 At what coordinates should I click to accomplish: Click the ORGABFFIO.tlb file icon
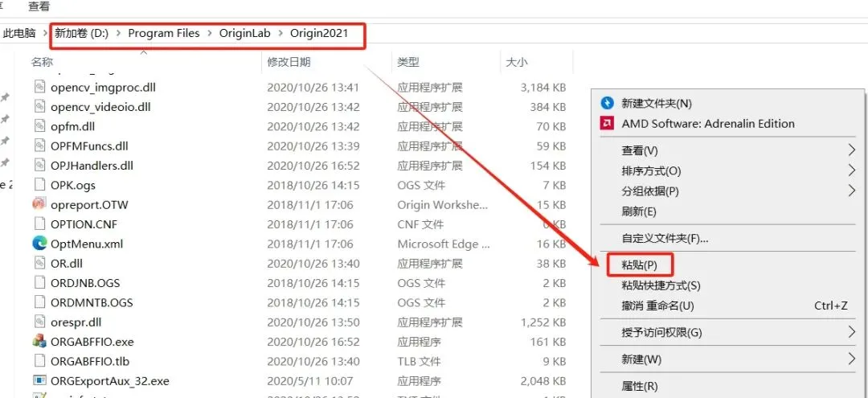pyautogui.click(x=39, y=361)
